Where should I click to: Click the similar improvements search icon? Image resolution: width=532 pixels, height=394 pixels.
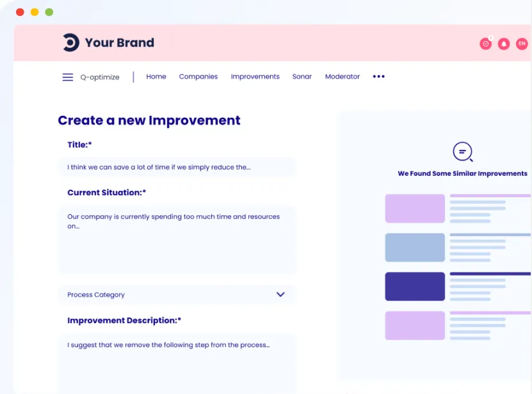point(463,152)
